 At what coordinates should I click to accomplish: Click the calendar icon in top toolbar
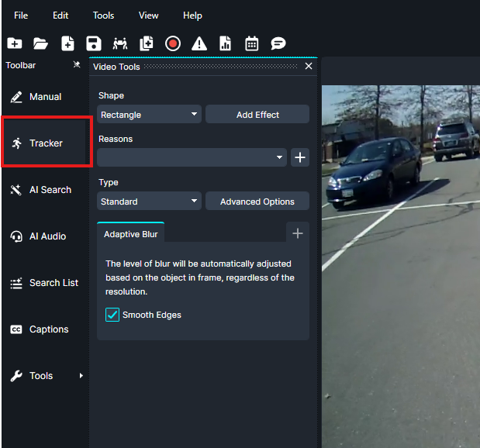[x=252, y=43]
